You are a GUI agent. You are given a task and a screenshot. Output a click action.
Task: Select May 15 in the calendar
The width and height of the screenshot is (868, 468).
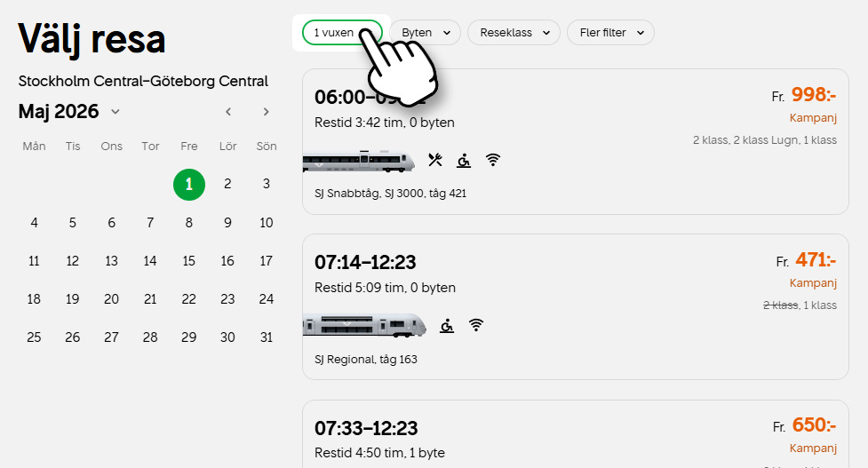pos(188,261)
